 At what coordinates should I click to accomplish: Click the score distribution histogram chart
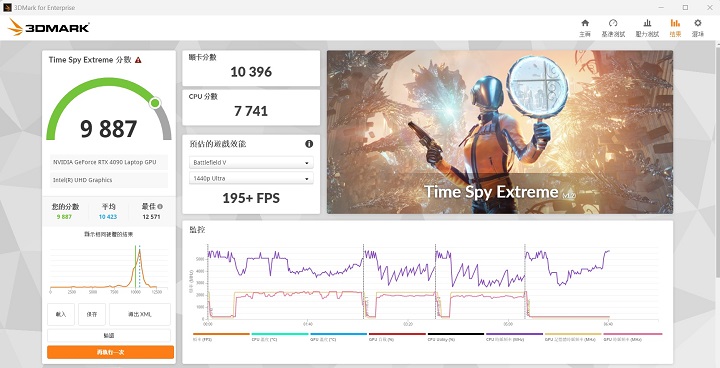108,269
